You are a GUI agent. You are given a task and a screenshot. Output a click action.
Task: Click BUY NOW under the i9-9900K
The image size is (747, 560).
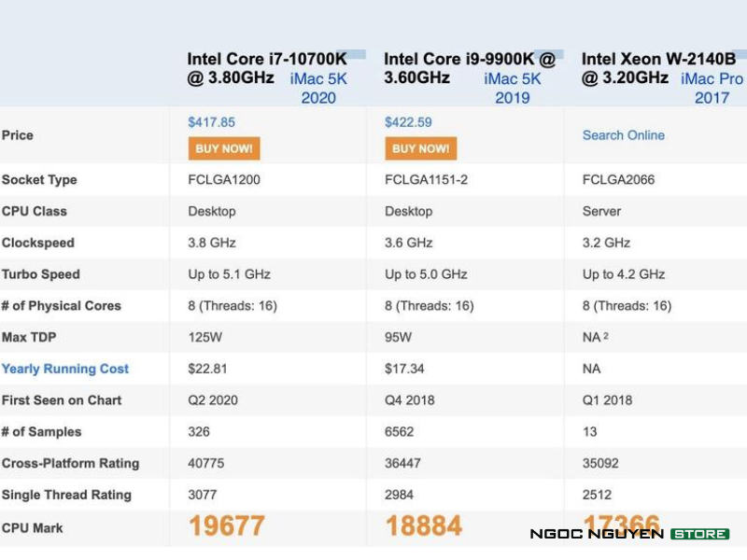click(420, 148)
